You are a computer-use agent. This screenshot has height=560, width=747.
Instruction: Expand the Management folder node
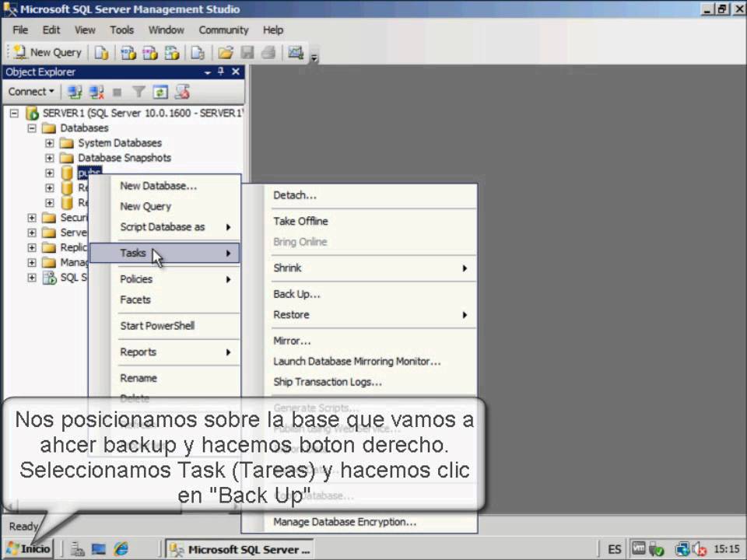point(31,262)
